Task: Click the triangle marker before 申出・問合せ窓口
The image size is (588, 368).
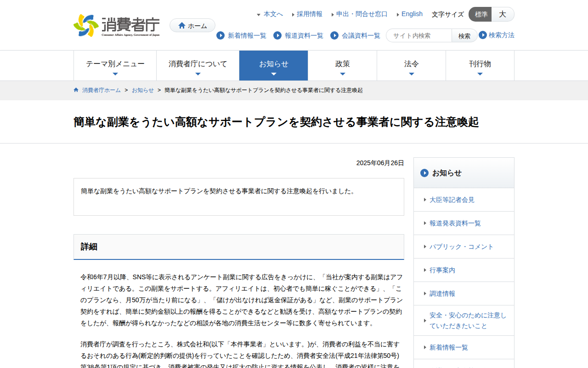Action: click(333, 15)
